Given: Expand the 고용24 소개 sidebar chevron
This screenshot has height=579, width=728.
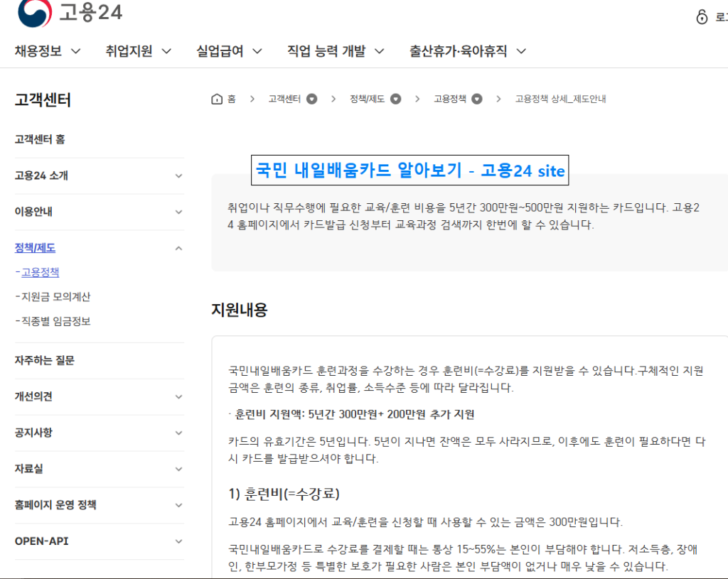Looking at the screenshot, I should coord(178,176).
